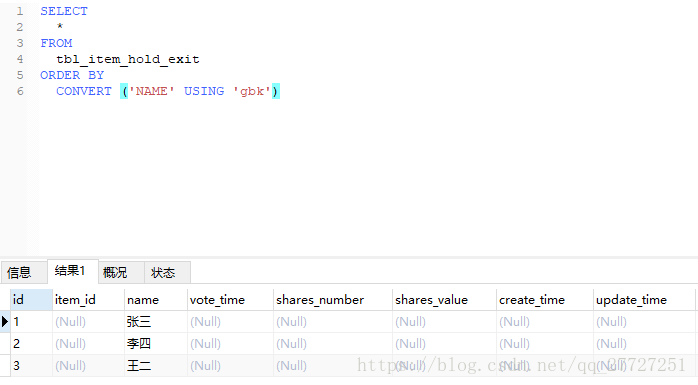Click shares_value cell in 张三 row

coord(444,321)
